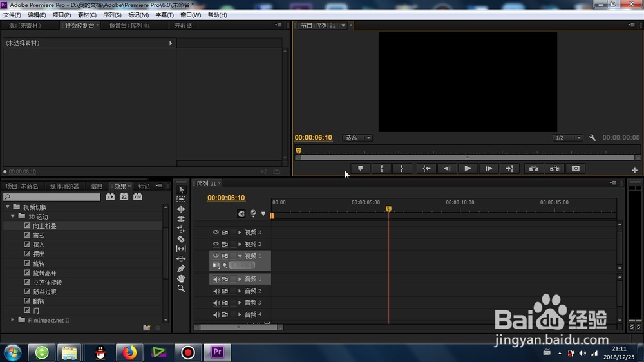644x362 pixels.
Task: Export frame with camera icon
Action: [575, 169]
